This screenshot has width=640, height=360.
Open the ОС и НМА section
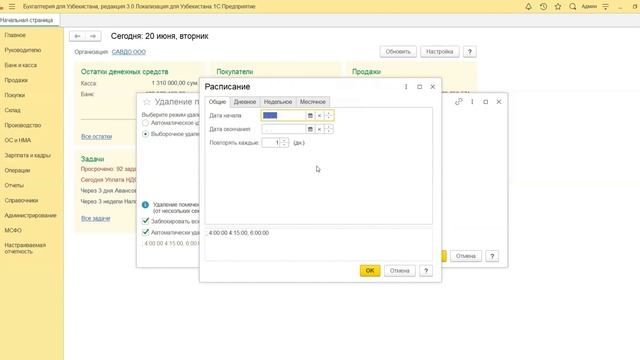(18, 140)
